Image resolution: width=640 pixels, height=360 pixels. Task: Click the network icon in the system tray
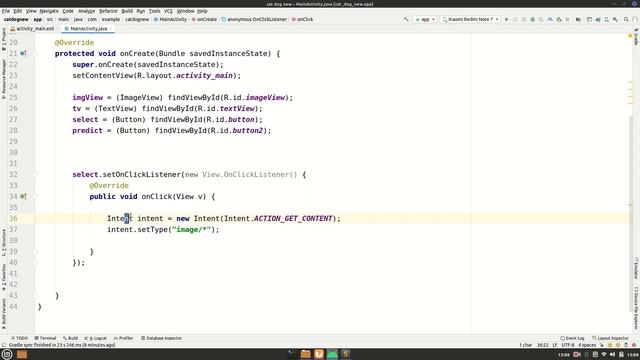(x=604, y=354)
